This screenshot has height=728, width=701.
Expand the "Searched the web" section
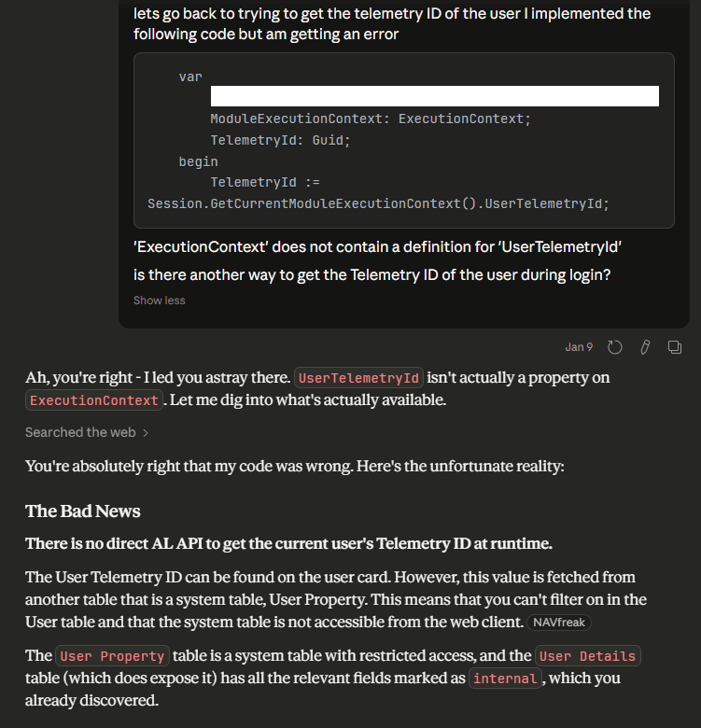pos(80,432)
